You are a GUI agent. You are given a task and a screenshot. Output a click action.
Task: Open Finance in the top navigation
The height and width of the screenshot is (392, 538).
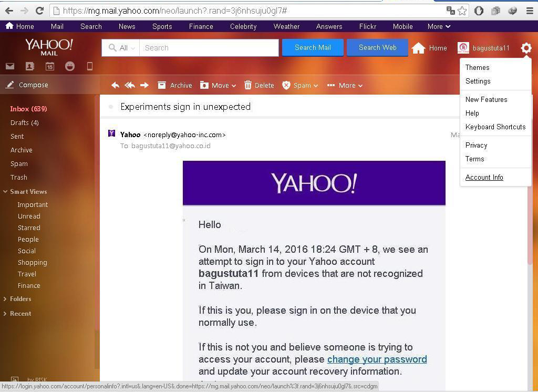(x=201, y=26)
